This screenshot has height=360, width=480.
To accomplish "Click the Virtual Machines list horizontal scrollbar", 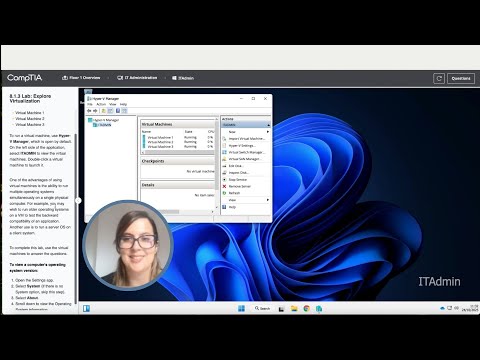I will point(178,152).
